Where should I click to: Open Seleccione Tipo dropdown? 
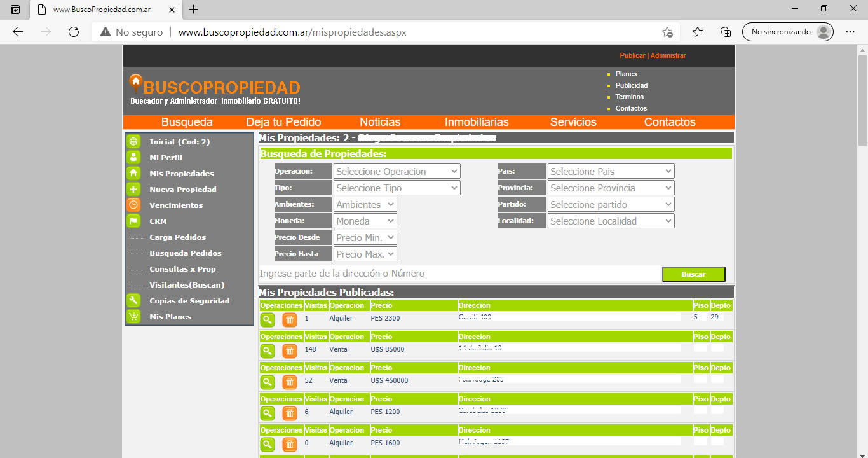397,188
